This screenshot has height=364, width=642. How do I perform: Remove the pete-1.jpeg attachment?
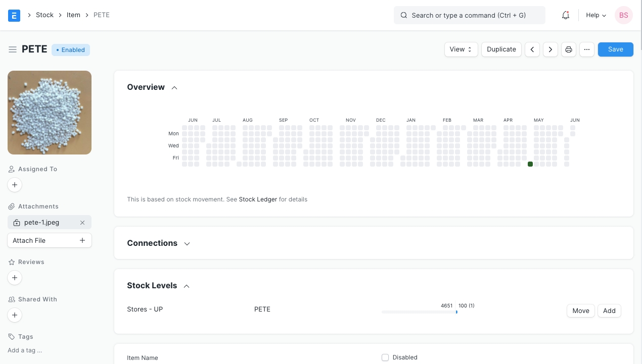click(82, 223)
